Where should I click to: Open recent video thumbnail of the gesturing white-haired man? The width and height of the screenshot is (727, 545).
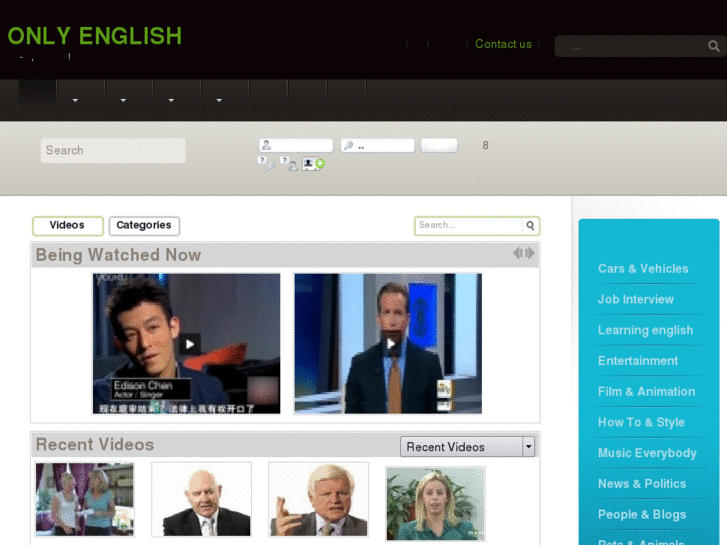coord(319,499)
